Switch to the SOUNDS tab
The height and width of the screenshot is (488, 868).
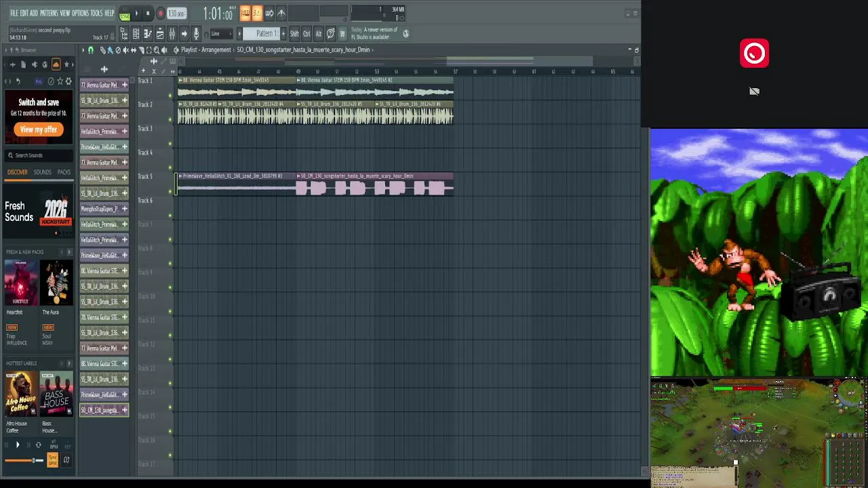click(x=42, y=173)
